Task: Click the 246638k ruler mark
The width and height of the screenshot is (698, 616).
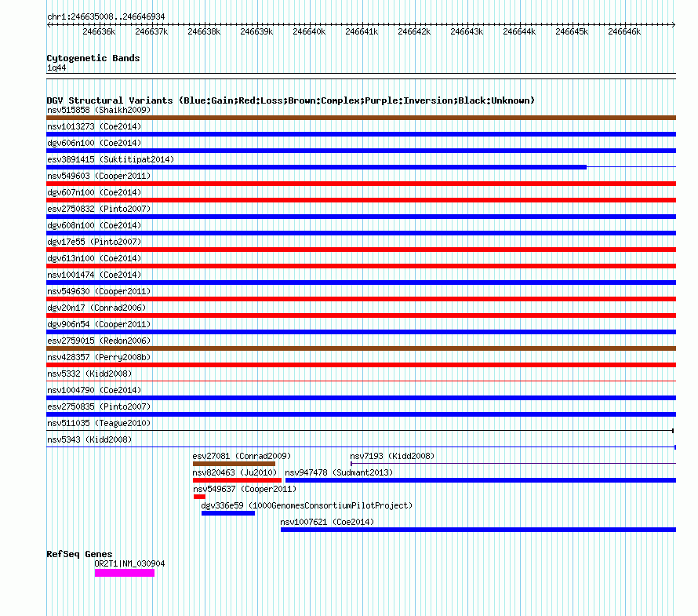Action: pyautogui.click(x=204, y=31)
